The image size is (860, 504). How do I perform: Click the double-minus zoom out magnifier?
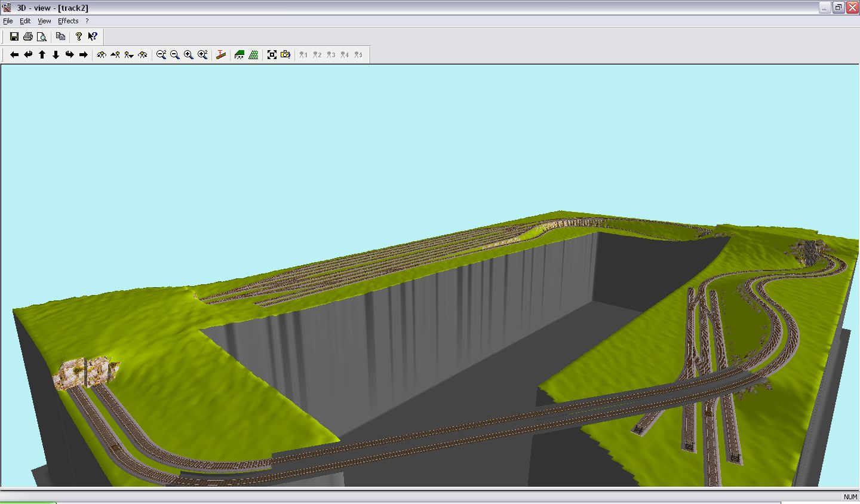point(161,55)
